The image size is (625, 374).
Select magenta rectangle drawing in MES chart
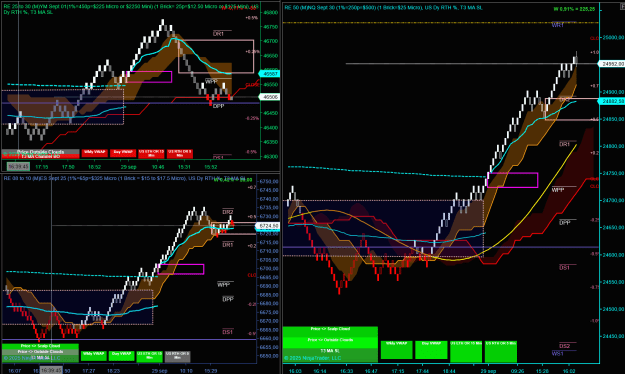pos(181,269)
